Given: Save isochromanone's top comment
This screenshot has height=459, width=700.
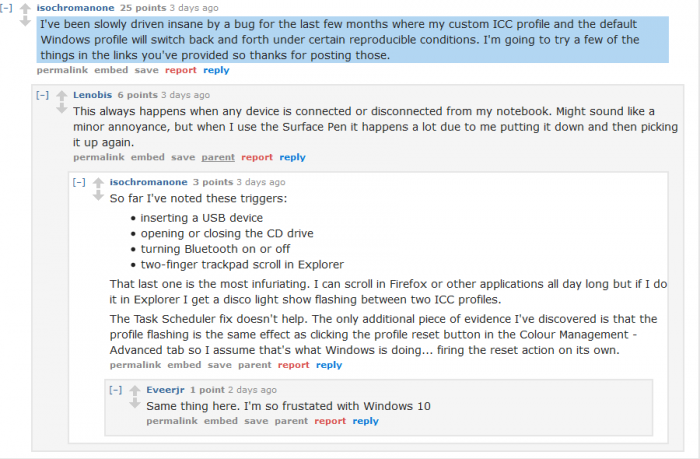Looking at the screenshot, I should [146, 71].
